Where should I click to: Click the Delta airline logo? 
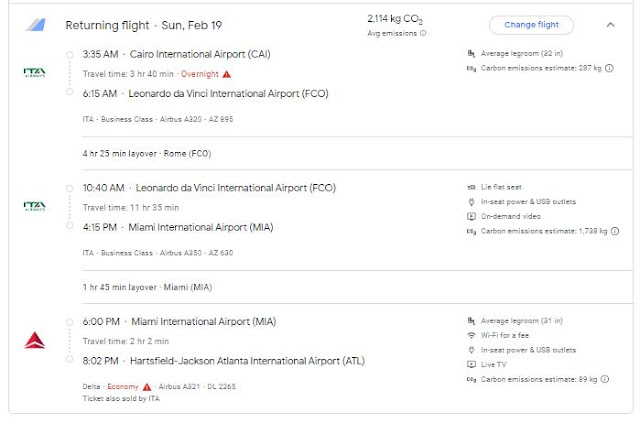point(34,341)
